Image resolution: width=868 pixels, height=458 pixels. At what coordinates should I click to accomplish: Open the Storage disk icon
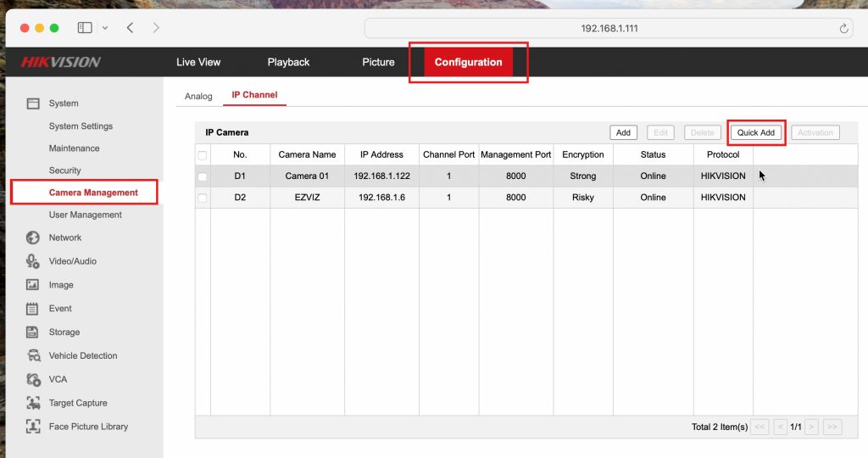point(33,332)
